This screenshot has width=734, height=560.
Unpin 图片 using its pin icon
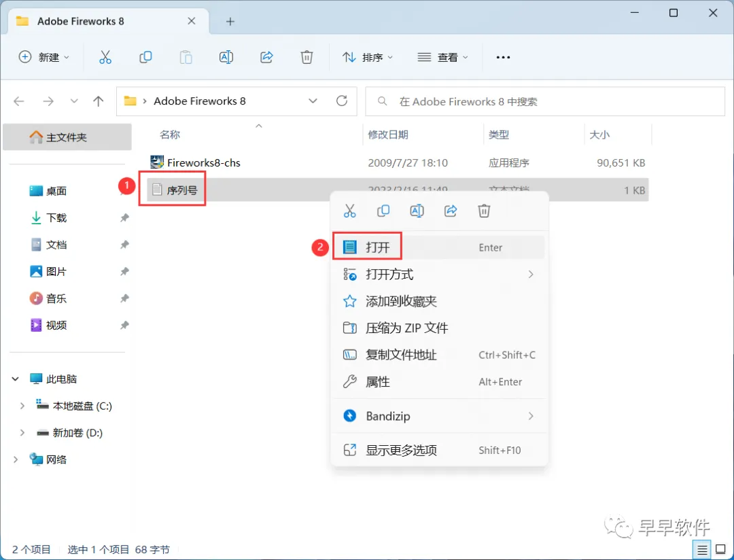(124, 272)
